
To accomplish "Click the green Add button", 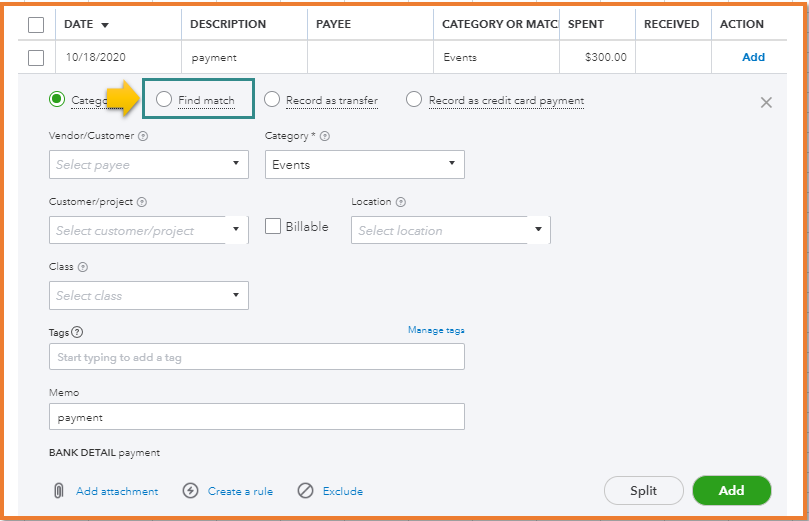I will coord(731,490).
